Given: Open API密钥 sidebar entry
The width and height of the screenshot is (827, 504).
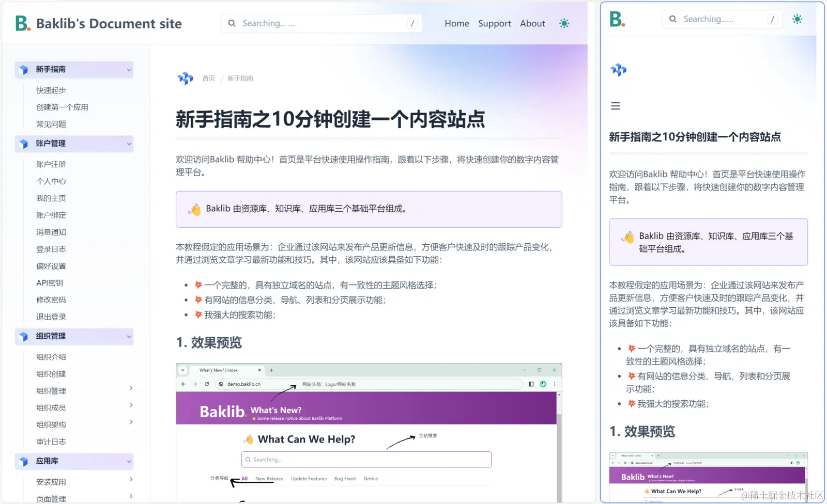Looking at the screenshot, I should (50, 283).
